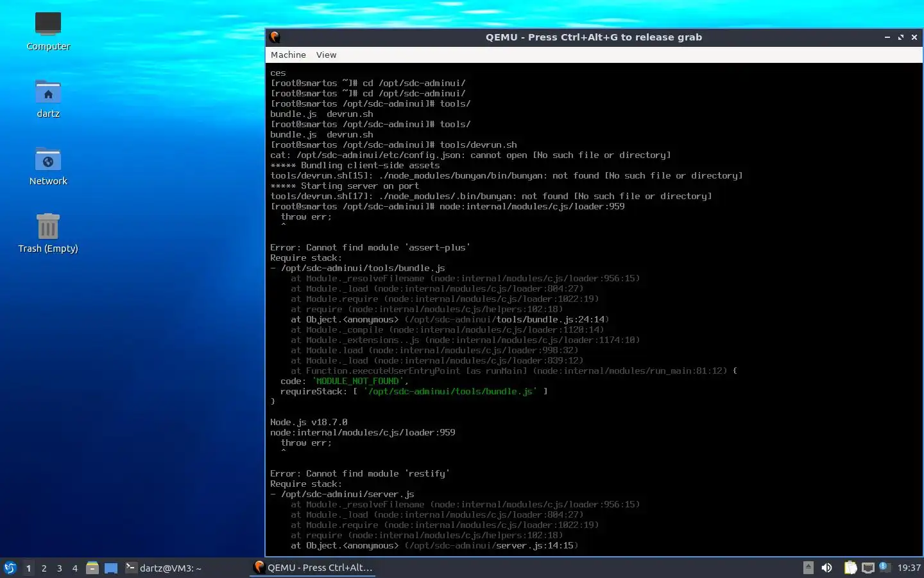Click the green '/opt/sdc-adminui/tools/bundle.js' requireStack path
This screenshot has width=924, height=578.
[x=450, y=391]
